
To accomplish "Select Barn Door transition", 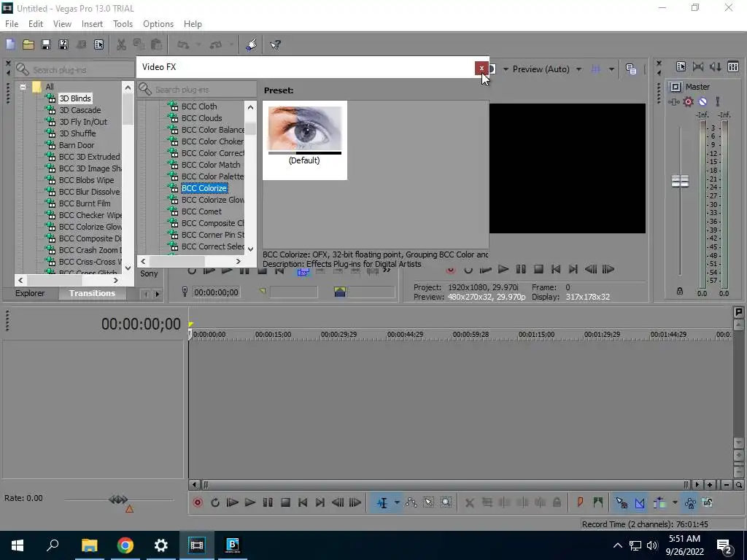I will [x=76, y=145].
